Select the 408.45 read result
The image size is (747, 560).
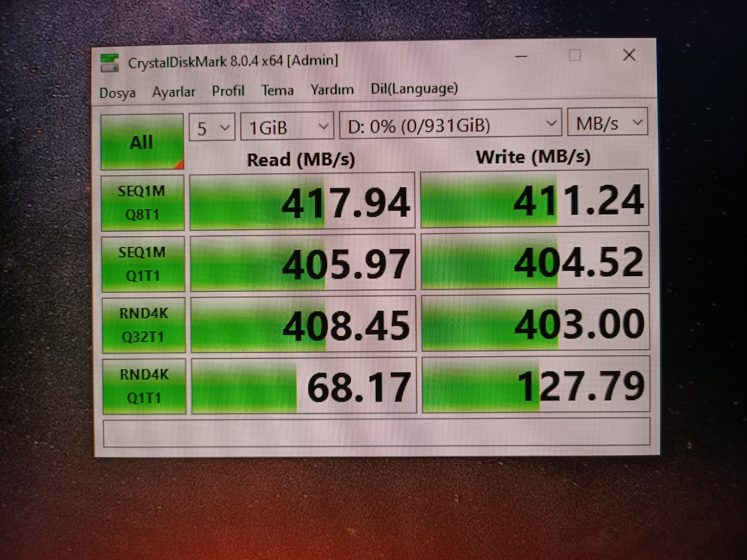[303, 324]
